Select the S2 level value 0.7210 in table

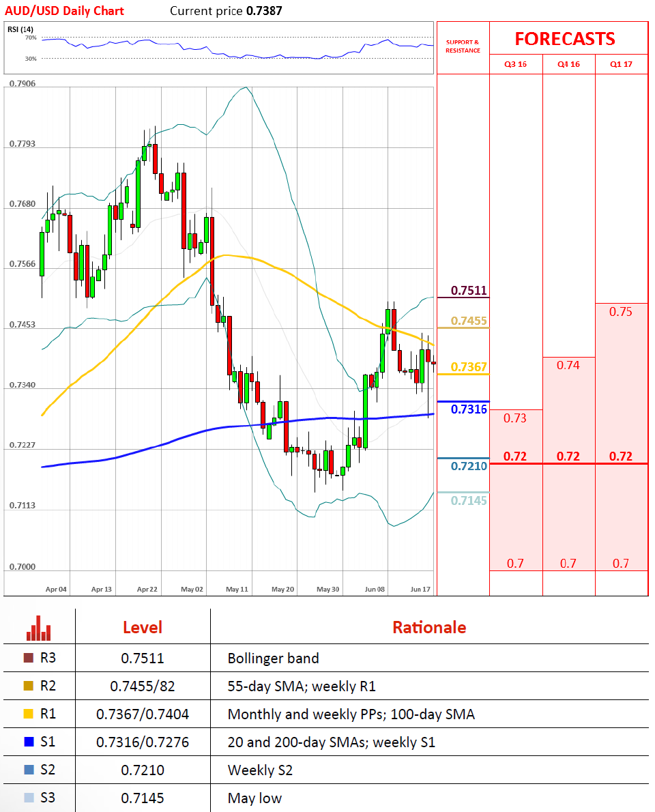tap(143, 770)
